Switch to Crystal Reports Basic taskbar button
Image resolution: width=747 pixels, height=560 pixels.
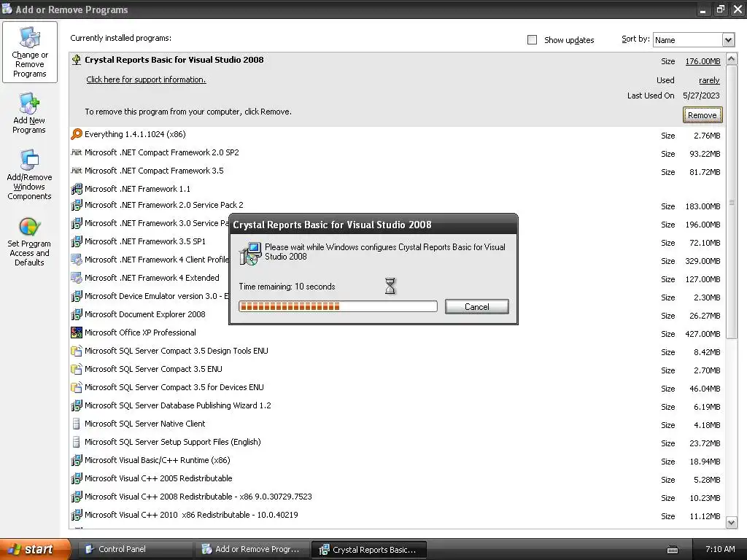368,550
